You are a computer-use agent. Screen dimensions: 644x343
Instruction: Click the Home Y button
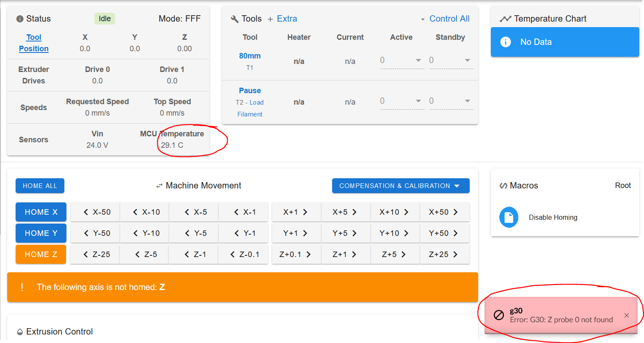tap(41, 233)
